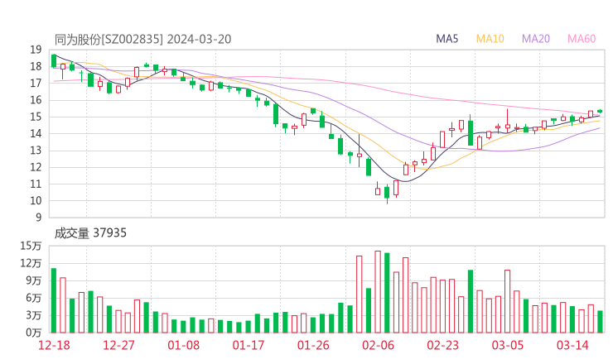This screenshot has height=364, width=613.
Task: Click the 12万 volume axis label
Action: coord(31,263)
